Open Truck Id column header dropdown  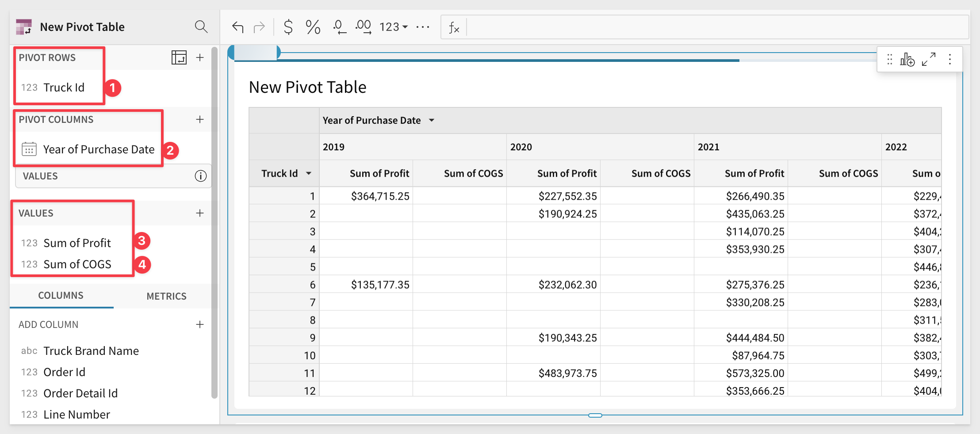(x=309, y=173)
